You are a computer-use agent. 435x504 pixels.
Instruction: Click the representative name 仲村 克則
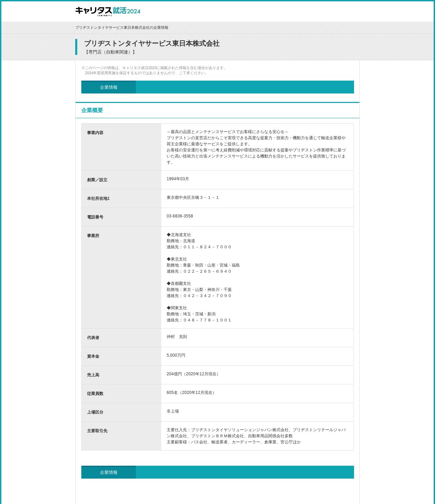177,337
